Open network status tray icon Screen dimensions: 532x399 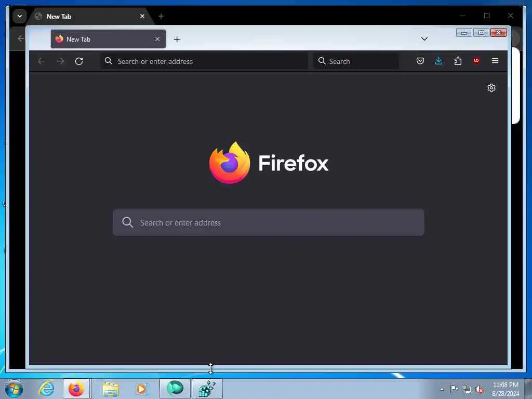pos(467,390)
